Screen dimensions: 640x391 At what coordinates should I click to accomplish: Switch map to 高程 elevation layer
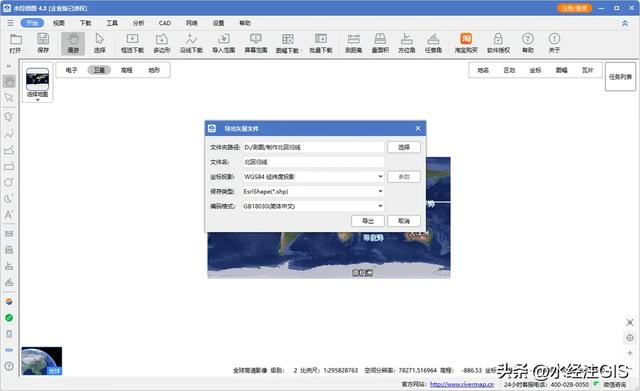pos(127,70)
